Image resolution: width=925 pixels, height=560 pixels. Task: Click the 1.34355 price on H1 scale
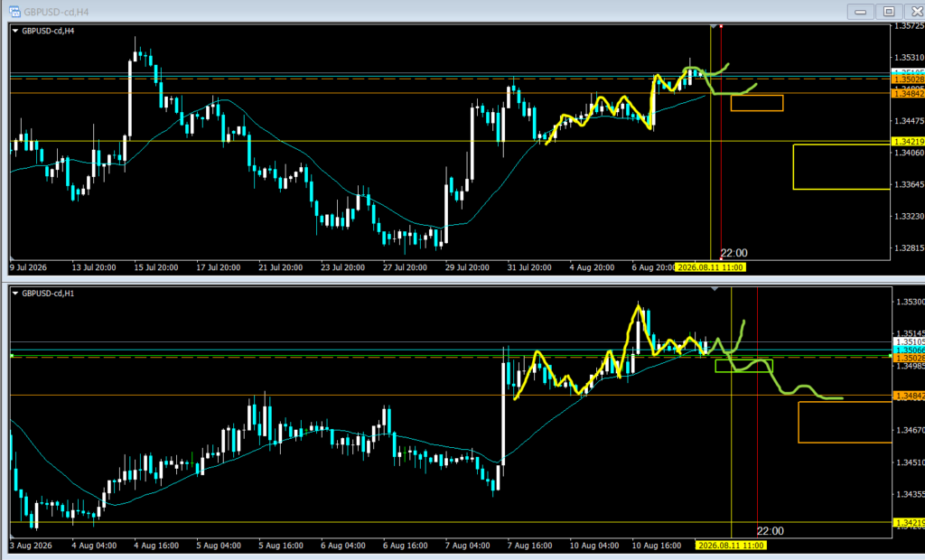coord(910,494)
